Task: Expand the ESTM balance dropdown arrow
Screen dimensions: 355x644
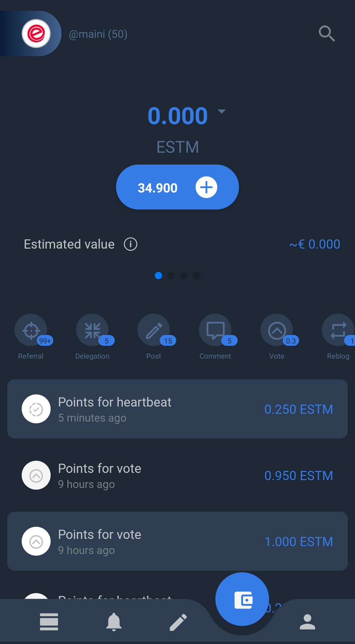Action: (x=222, y=112)
